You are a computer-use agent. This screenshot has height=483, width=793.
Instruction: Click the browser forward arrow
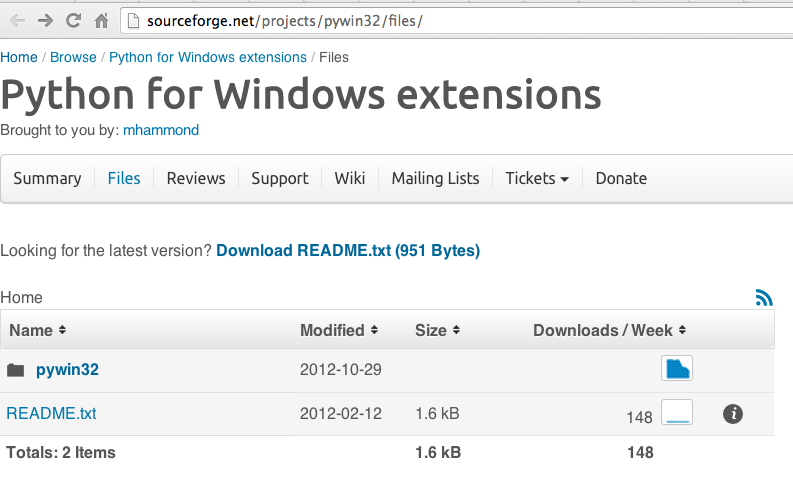45,20
